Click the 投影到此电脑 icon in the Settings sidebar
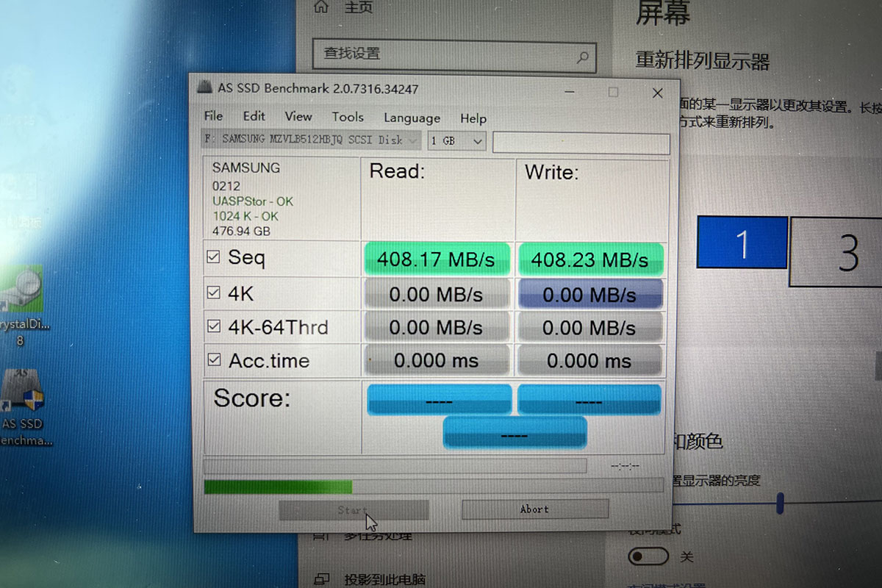 point(320,579)
